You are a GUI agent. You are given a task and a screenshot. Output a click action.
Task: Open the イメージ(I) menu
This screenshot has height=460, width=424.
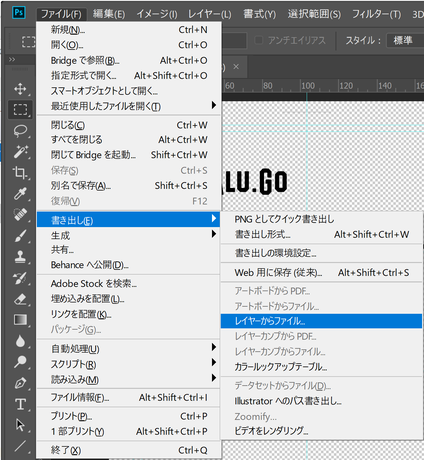157,14
